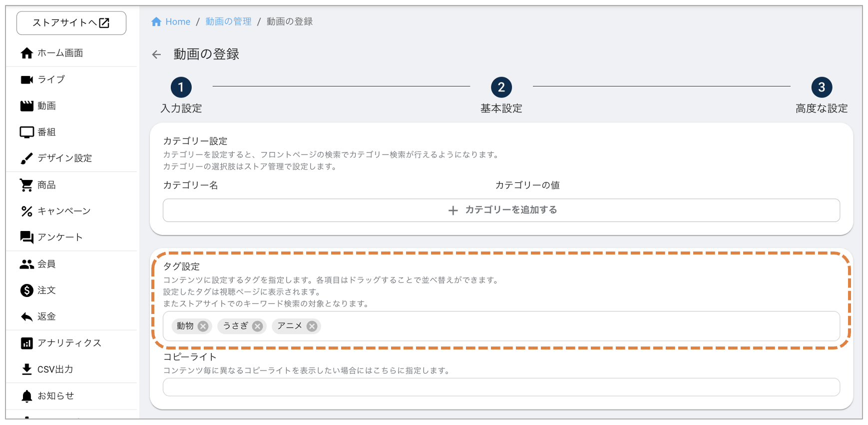Click the chat bubbles icon beside アンケート

coord(27,237)
